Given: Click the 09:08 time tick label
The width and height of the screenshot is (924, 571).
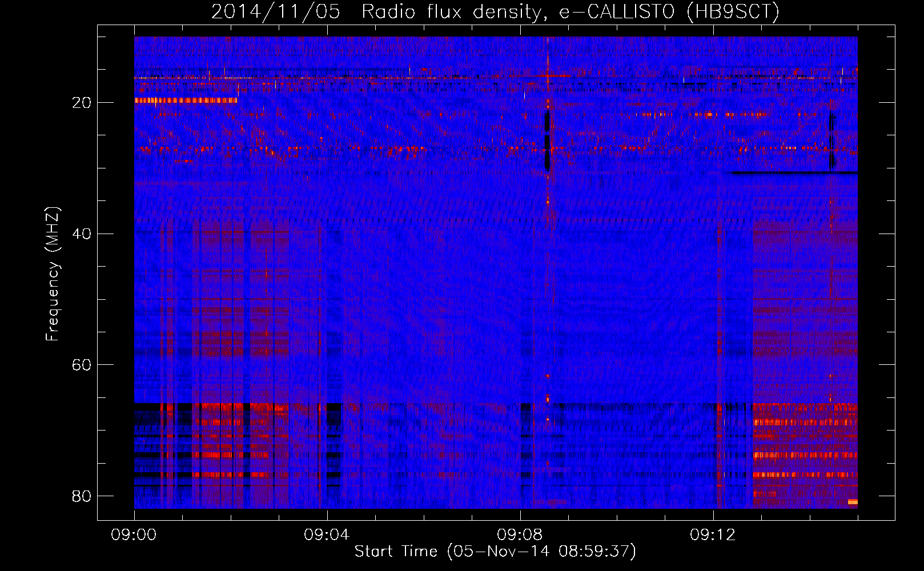Looking at the screenshot, I should click(520, 535).
